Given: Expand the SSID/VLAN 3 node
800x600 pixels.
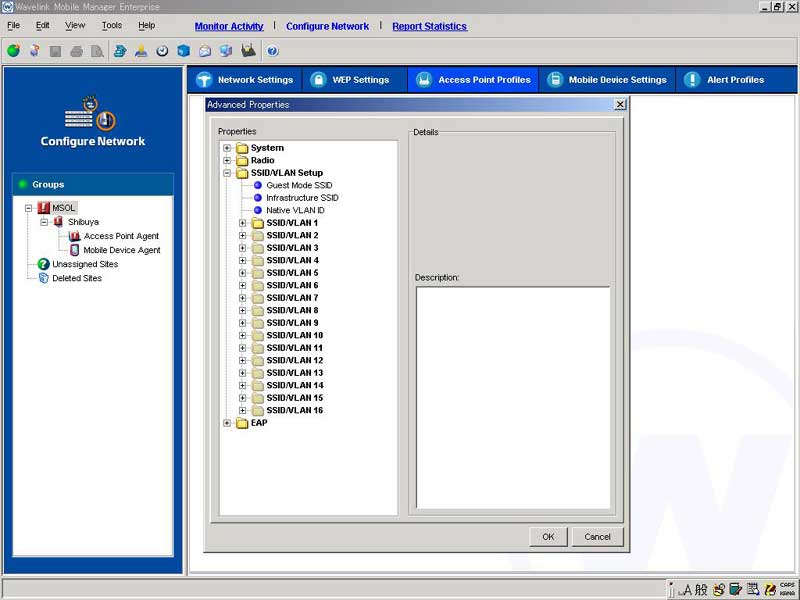Looking at the screenshot, I should click(x=243, y=248).
